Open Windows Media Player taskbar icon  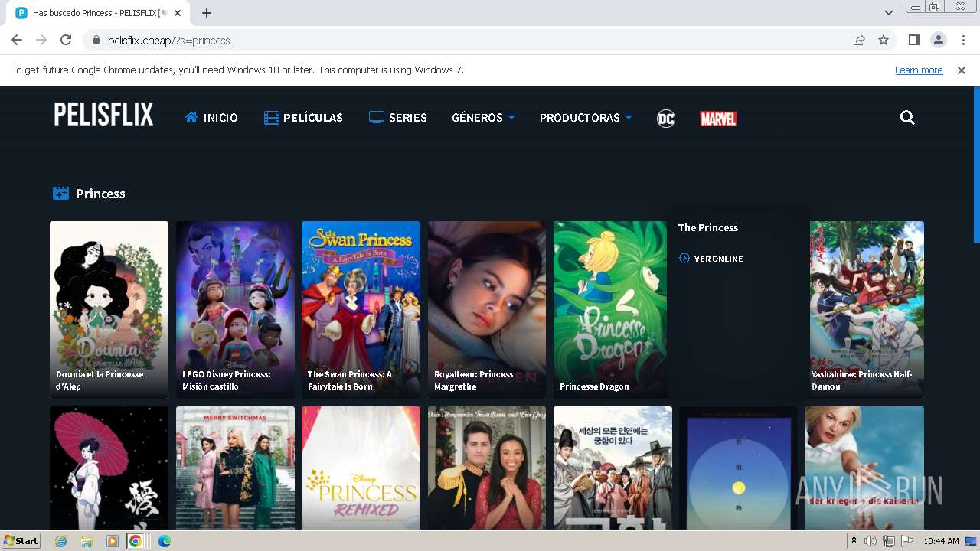[113, 541]
